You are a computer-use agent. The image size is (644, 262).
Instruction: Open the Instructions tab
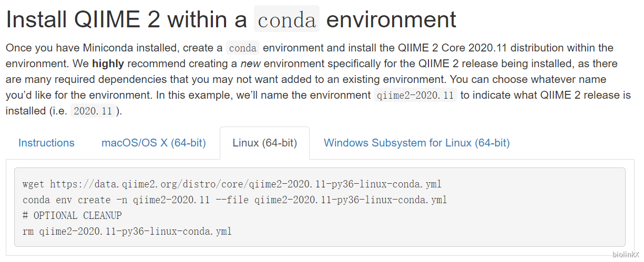click(x=46, y=143)
